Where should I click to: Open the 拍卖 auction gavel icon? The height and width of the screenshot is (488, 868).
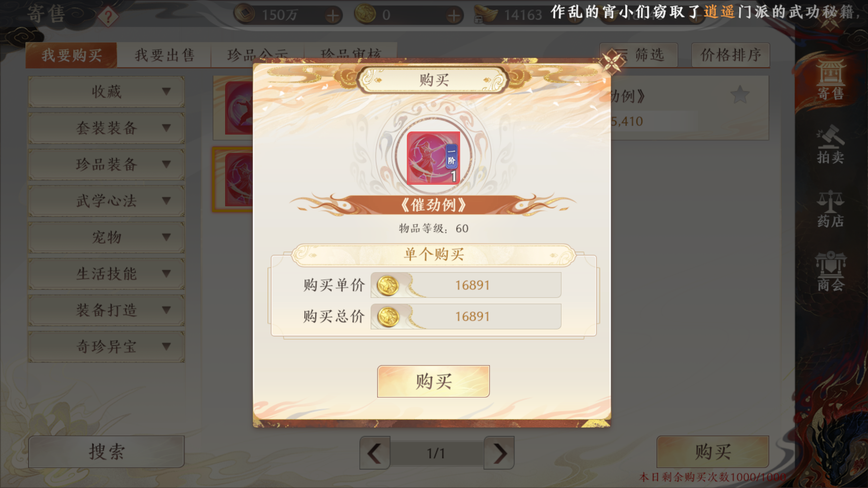point(830,145)
